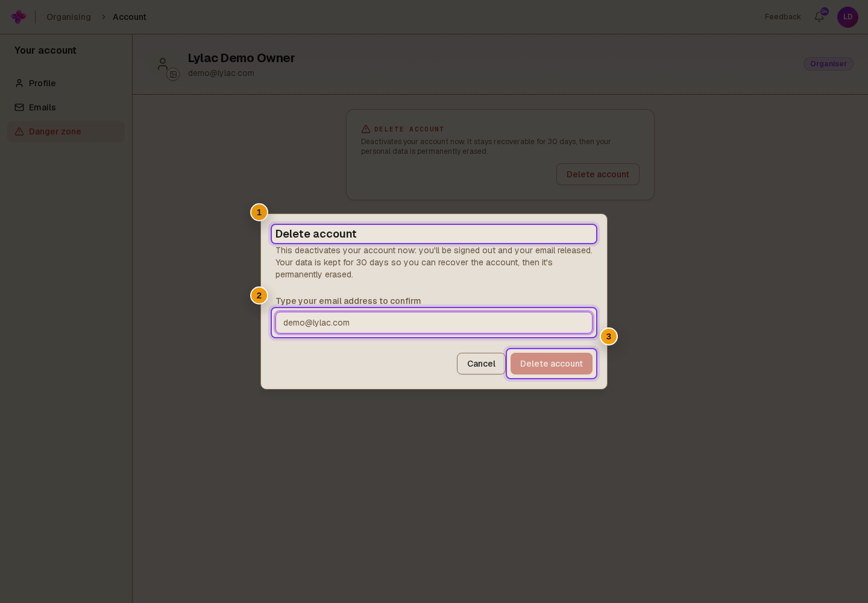Screen dimensions: 868x603
Task: Change the profile picture avatar icon
Action: tap(173, 74)
